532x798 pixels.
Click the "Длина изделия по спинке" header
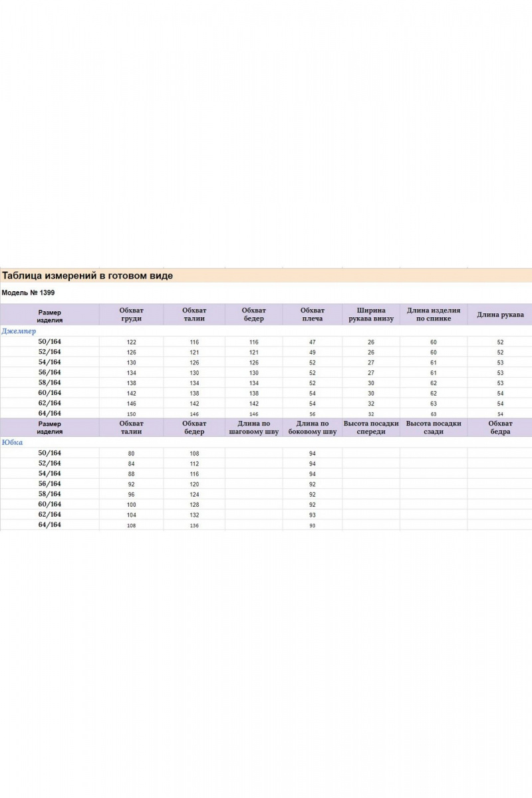click(434, 315)
